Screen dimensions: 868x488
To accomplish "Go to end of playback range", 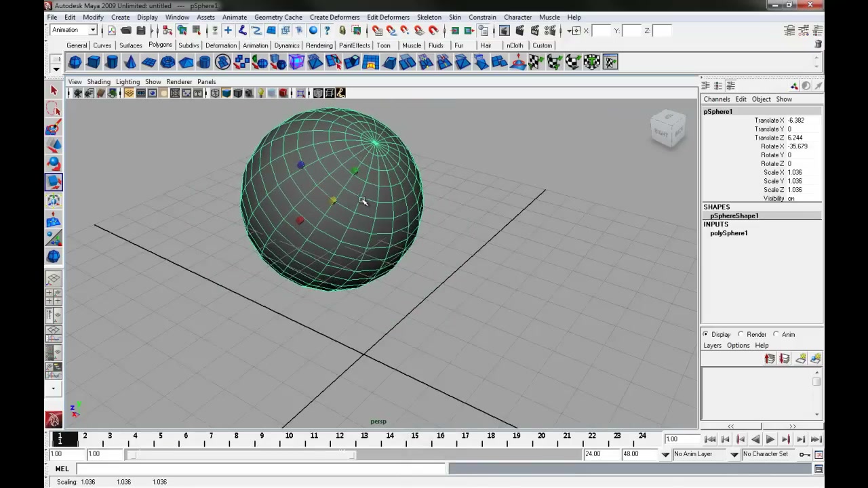I will coord(816,439).
